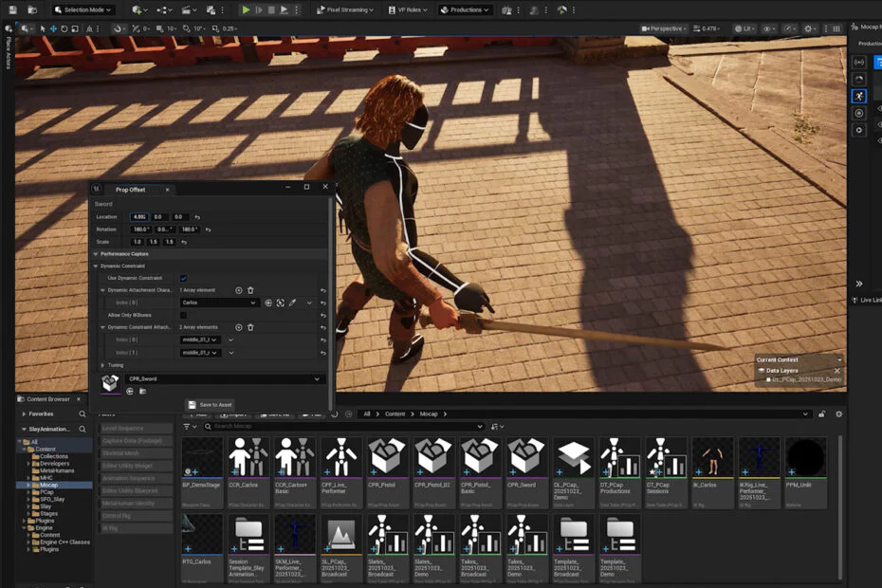Click the Stop simulation square button

pos(271,9)
